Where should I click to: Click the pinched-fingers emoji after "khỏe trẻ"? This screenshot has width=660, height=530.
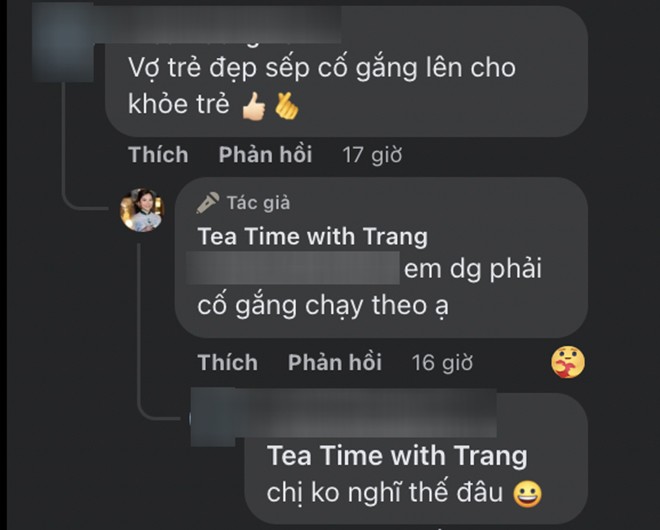pyautogui.click(x=286, y=106)
